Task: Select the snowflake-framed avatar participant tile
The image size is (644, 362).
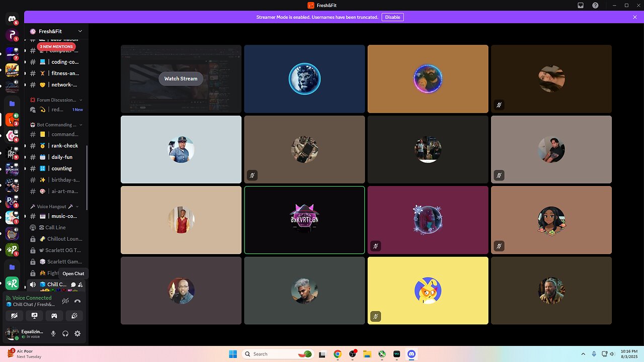Action: point(428,220)
